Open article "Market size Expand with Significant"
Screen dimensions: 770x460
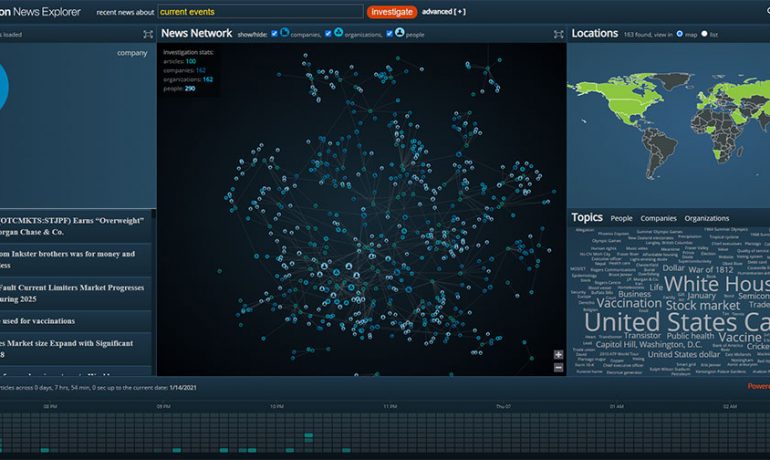pyautogui.click(x=76, y=349)
